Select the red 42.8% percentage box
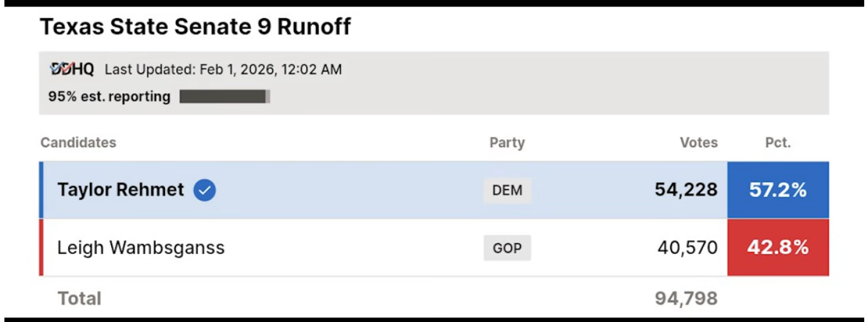 [778, 247]
